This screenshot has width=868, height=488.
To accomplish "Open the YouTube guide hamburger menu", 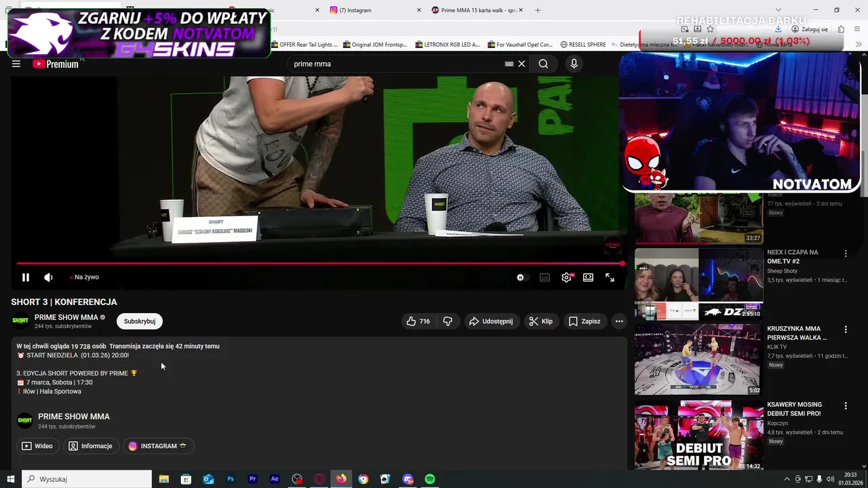I will point(16,64).
